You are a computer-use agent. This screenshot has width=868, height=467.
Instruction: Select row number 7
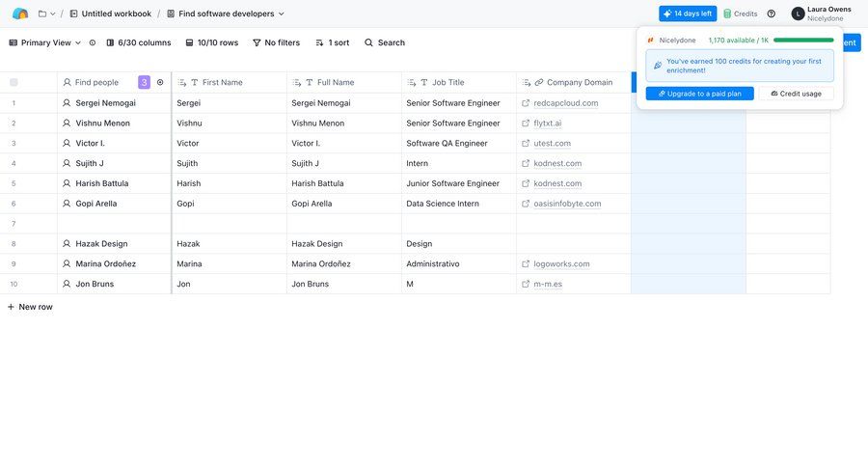14,224
